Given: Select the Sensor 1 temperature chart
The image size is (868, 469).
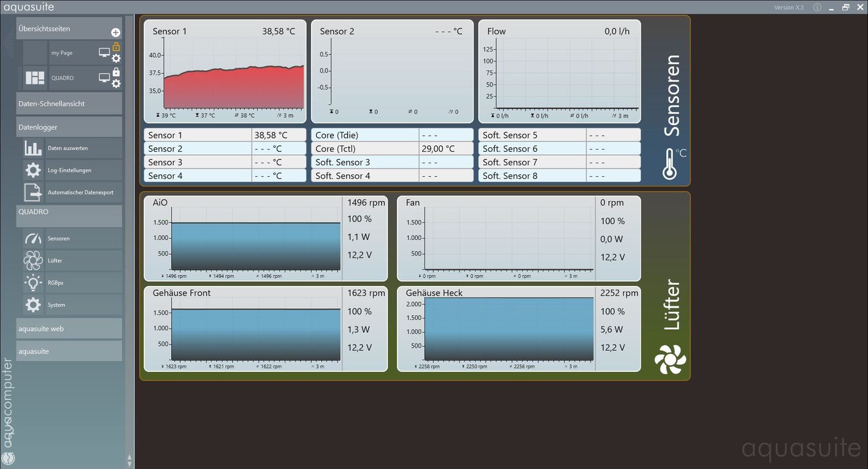Looking at the screenshot, I should click(225, 71).
